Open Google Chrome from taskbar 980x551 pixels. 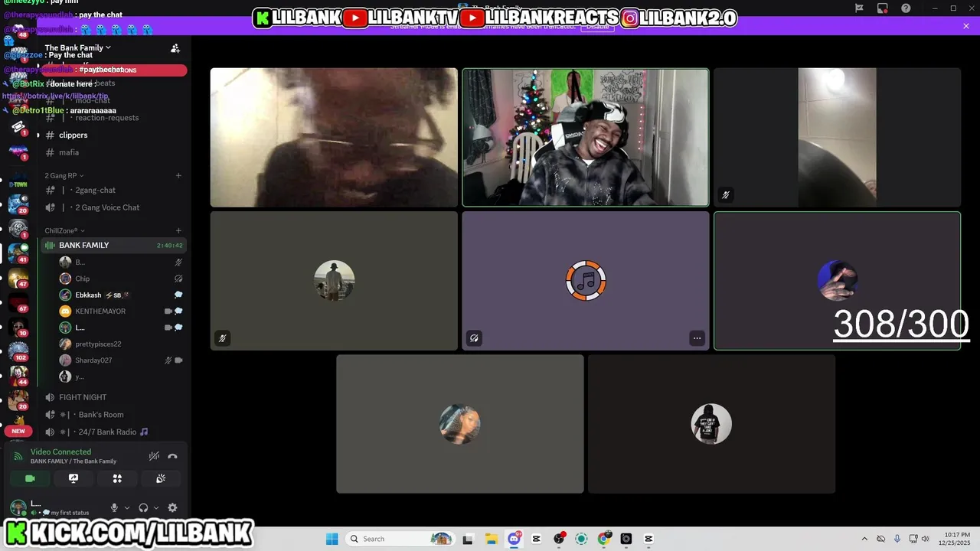[604, 539]
